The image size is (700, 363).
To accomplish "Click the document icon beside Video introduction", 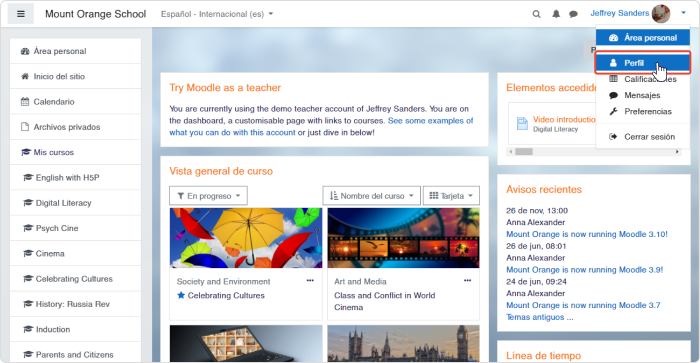I will [x=522, y=124].
